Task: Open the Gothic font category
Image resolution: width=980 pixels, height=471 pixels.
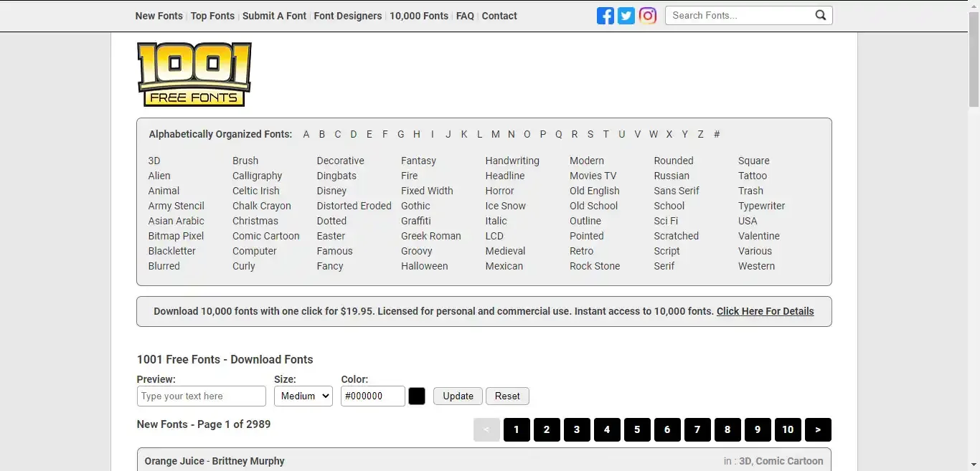Action: (415, 206)
